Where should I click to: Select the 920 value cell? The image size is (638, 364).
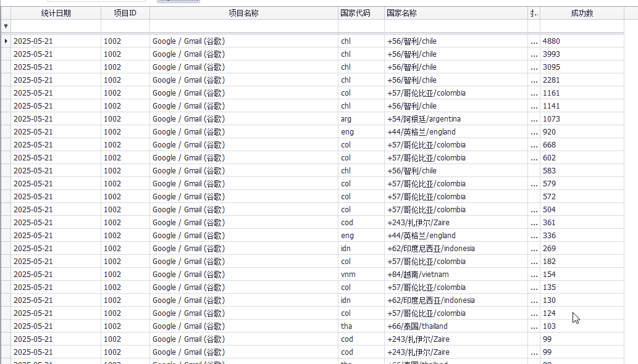(x=582, y=132)
